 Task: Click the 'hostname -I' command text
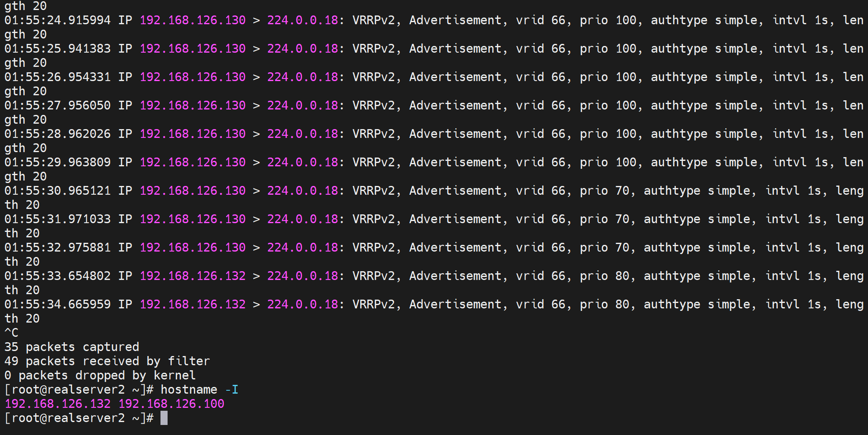[x=199, y=389]
